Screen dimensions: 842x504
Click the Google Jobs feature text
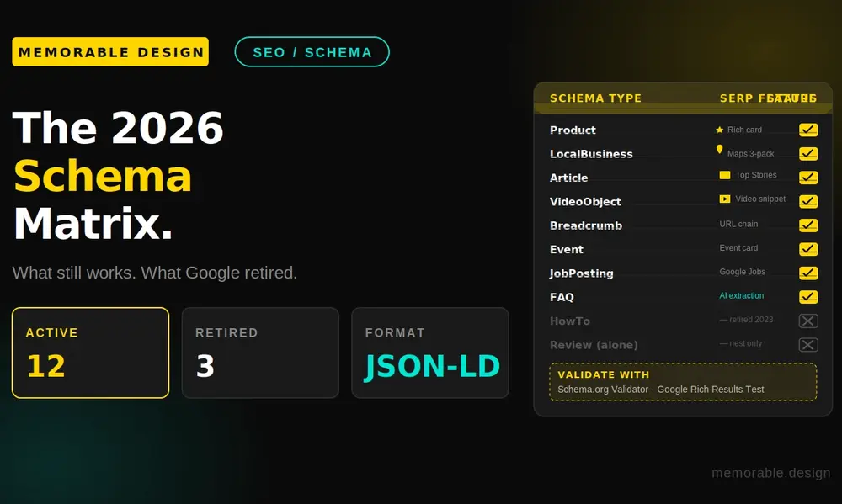pos(742,272)
